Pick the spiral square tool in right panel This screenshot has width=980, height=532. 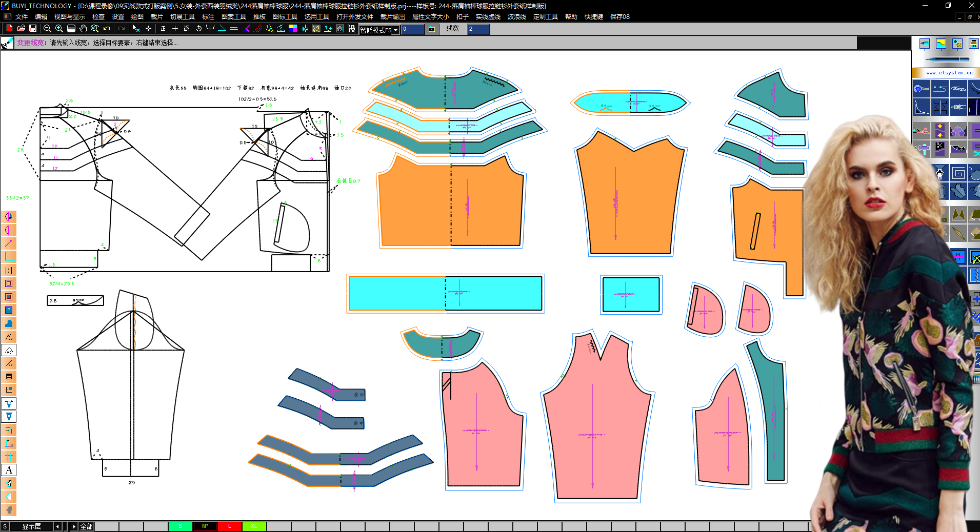[958, 173]
